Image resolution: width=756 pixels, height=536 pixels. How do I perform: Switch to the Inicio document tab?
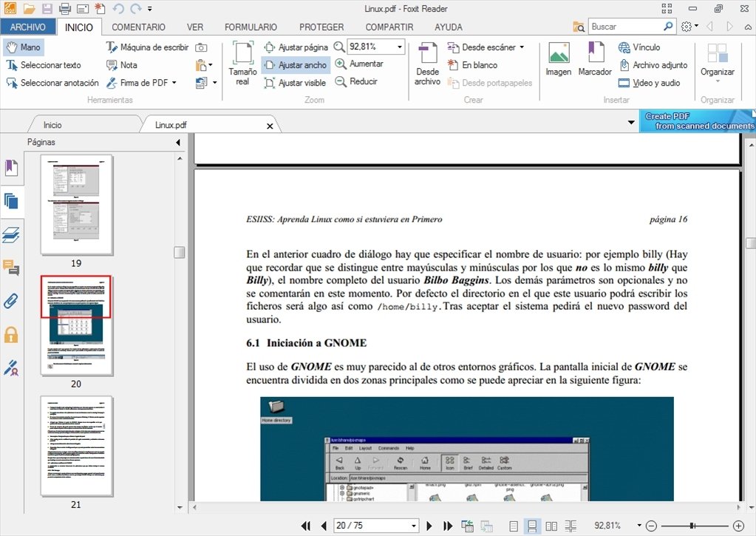(x=52, y=125)
